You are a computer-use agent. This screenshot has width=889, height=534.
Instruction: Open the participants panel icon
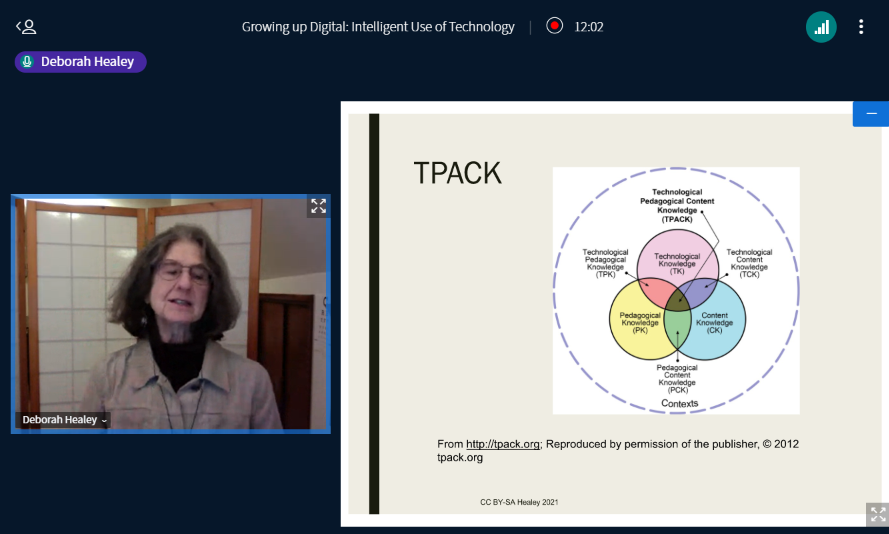(26, 27)
